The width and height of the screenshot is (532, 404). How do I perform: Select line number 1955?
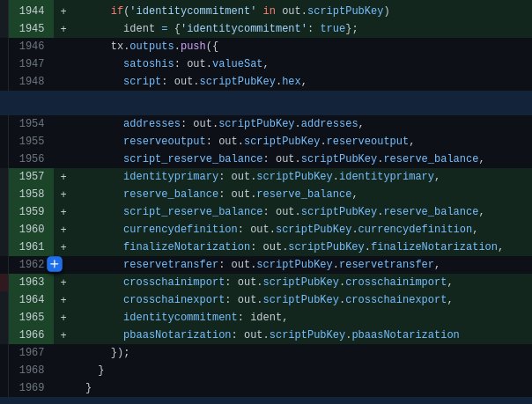pos(32,141)
